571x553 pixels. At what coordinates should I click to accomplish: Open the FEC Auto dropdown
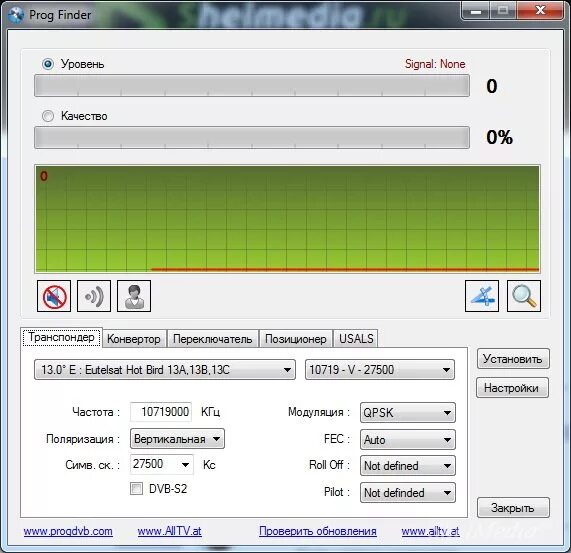[x=407, y=439]
